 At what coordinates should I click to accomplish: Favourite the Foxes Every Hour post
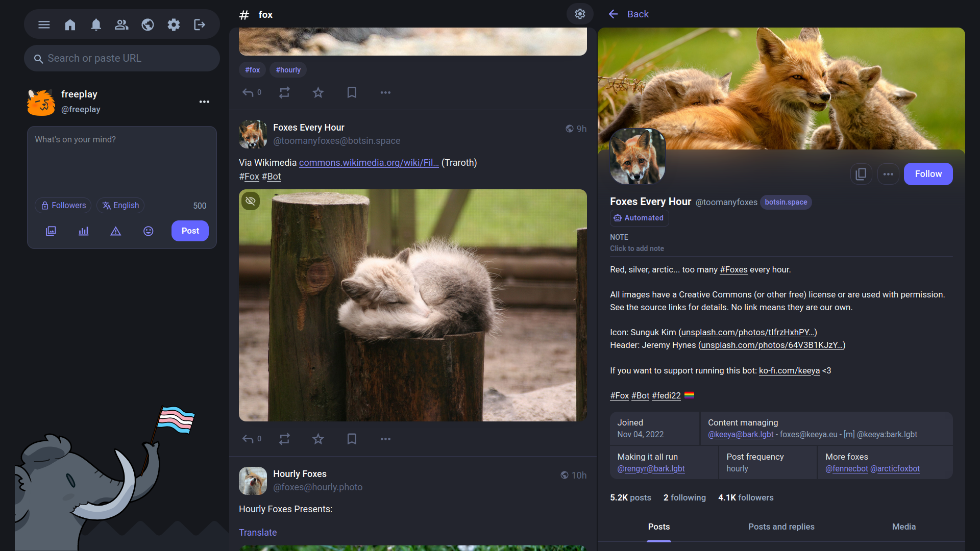tap(318, 439)
